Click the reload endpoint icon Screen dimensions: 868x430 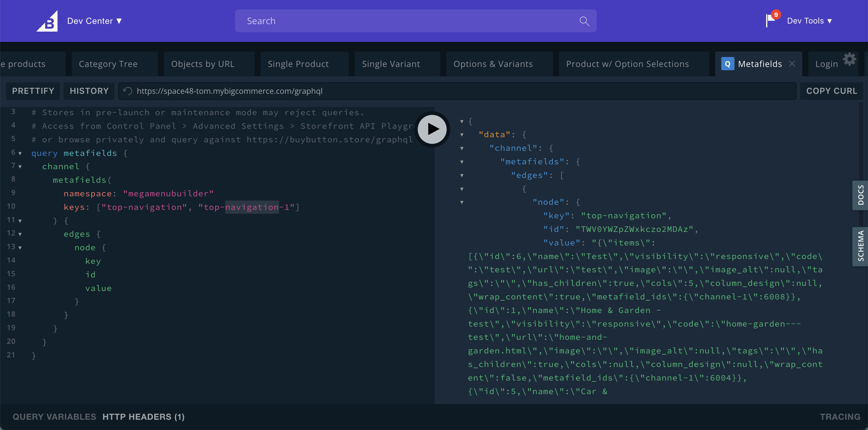(127, 91)
